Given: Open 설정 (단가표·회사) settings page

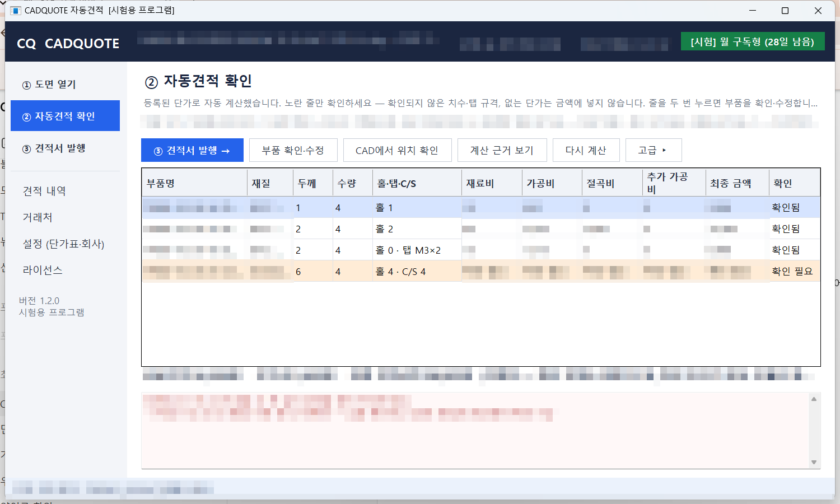Looking at the screenshot, I should coord(63,244).
